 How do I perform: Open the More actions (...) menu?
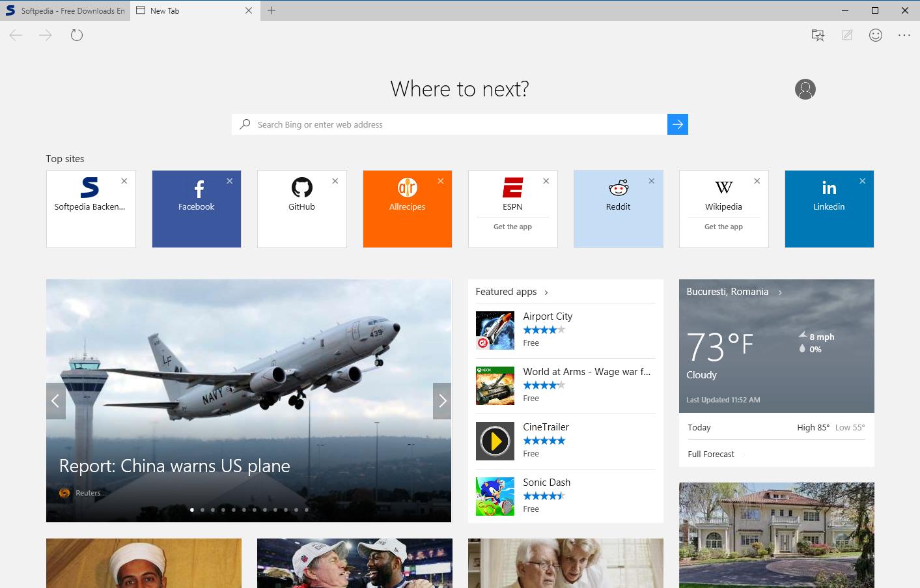(x=904, y=35)
